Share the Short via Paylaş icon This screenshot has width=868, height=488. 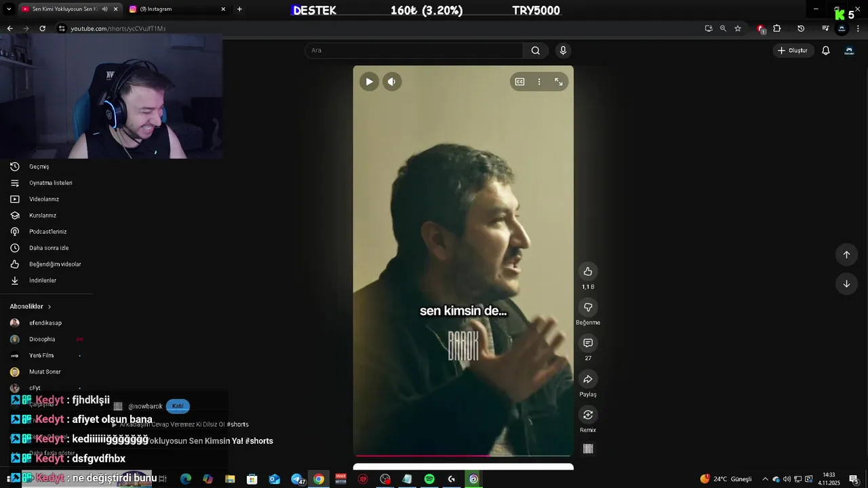[x=588, y=380]
